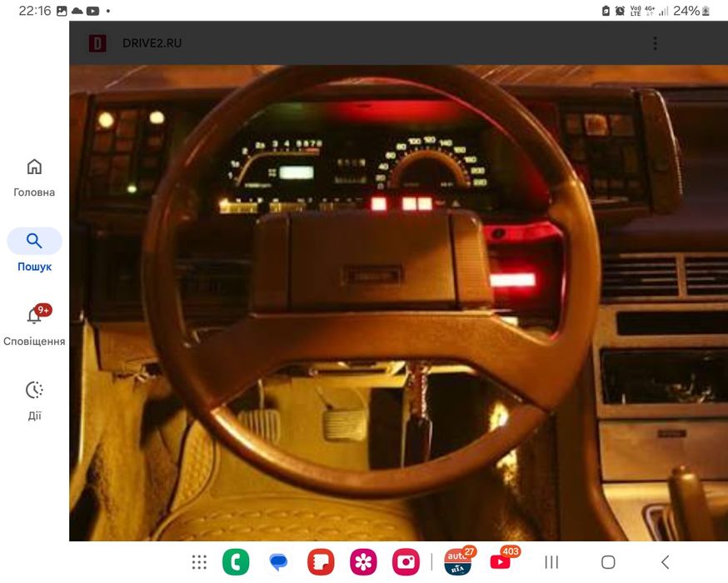The height and width of the screenshot is (583, 728).
Task: Tap the YouTube notification status icon
Action: 92,11
